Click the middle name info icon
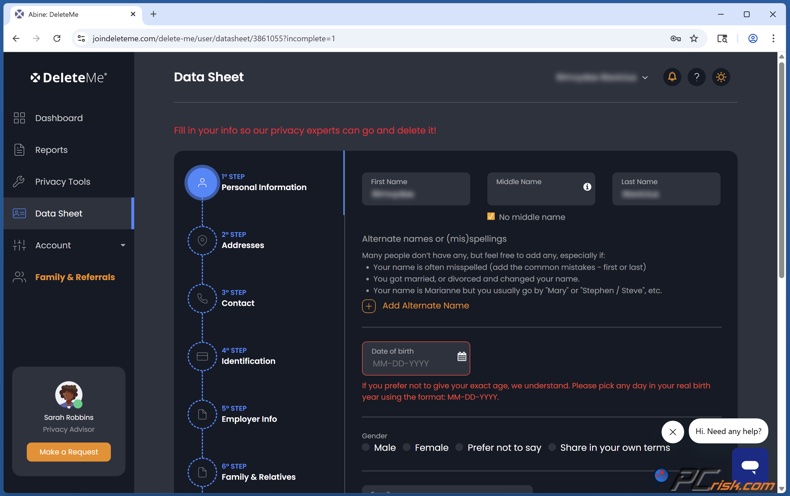The width and height of the screenshot is (790, 496). (x=587, y=187)
